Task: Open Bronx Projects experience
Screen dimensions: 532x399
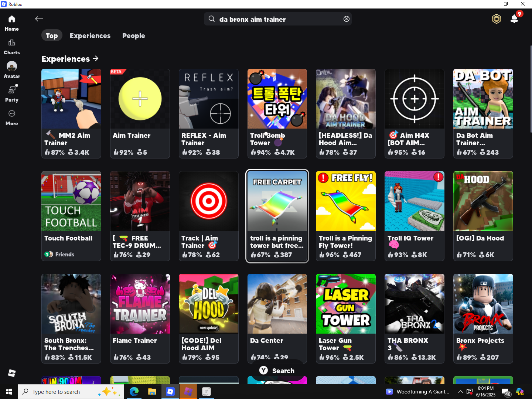Action: pos(483,318)
